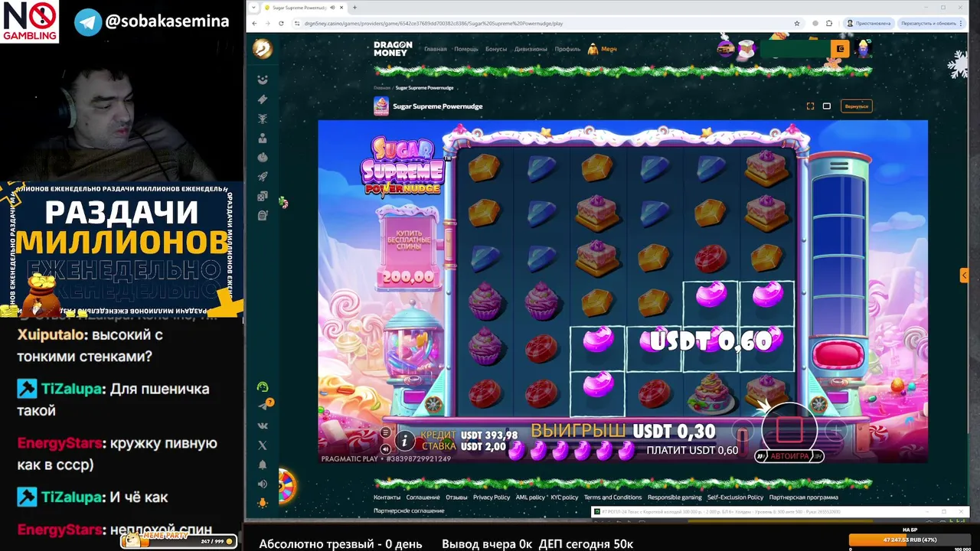
Task: Click the Автоигра button
Action: point(789,456)
